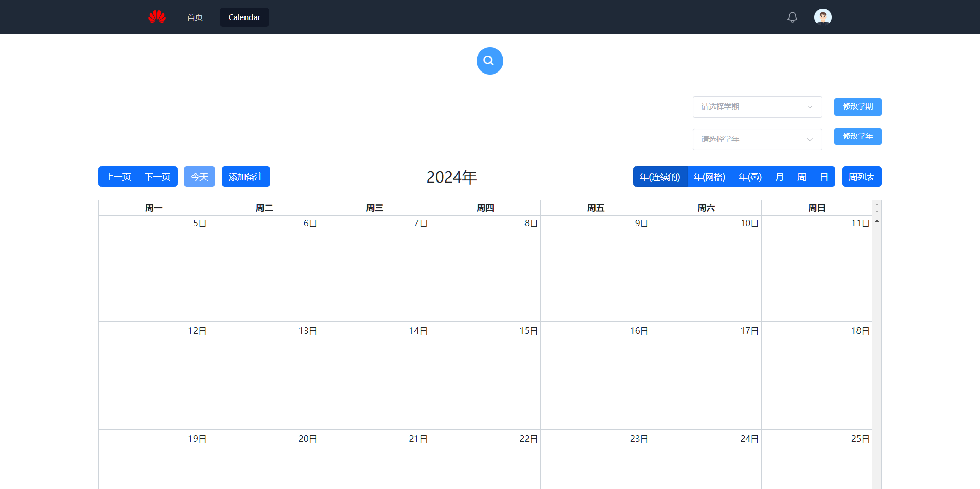The image size is (980, 489).
Task: Click the 周三 column header
Action: pos(375,208)
